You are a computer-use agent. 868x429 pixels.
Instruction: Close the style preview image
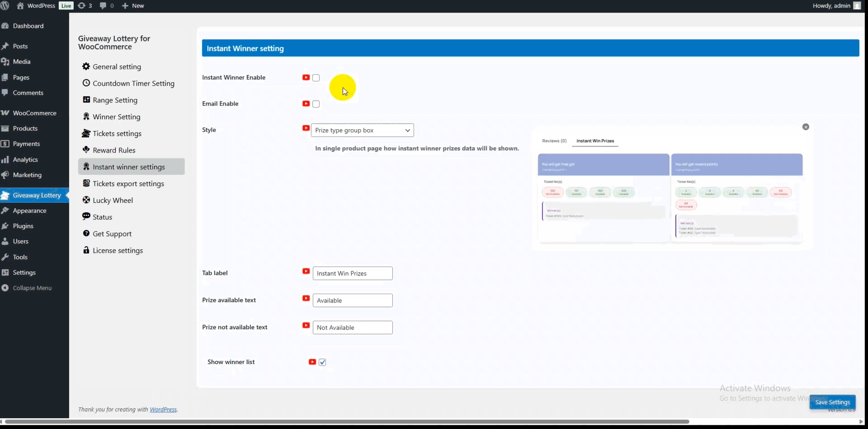point(806,127)
